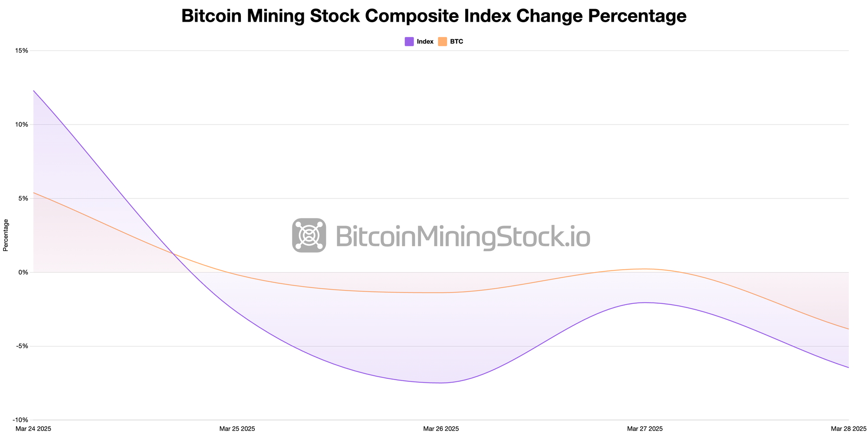Click the purple Index legend swatch
This screenshot has width=868, height=434.
[x=409, y=42]
